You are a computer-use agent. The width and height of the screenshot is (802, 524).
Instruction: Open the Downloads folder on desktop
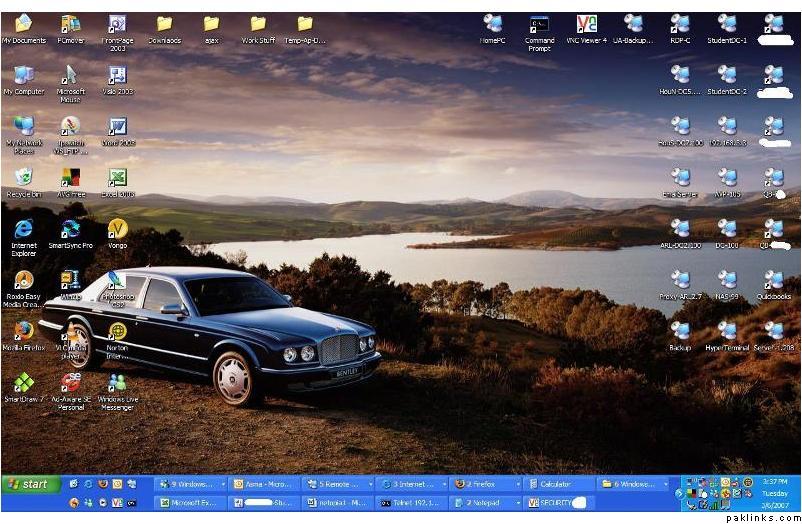[x=164, y=24]
